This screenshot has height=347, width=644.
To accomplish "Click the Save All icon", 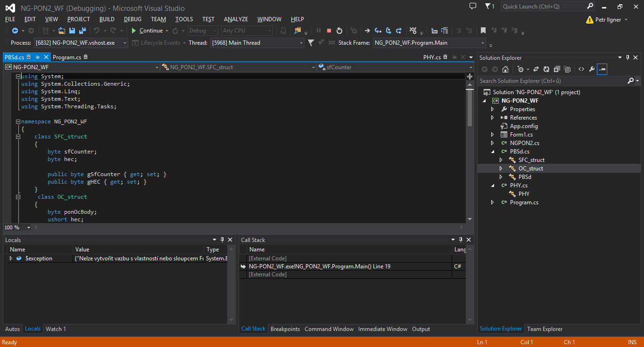I will click(x=83, y=31).
